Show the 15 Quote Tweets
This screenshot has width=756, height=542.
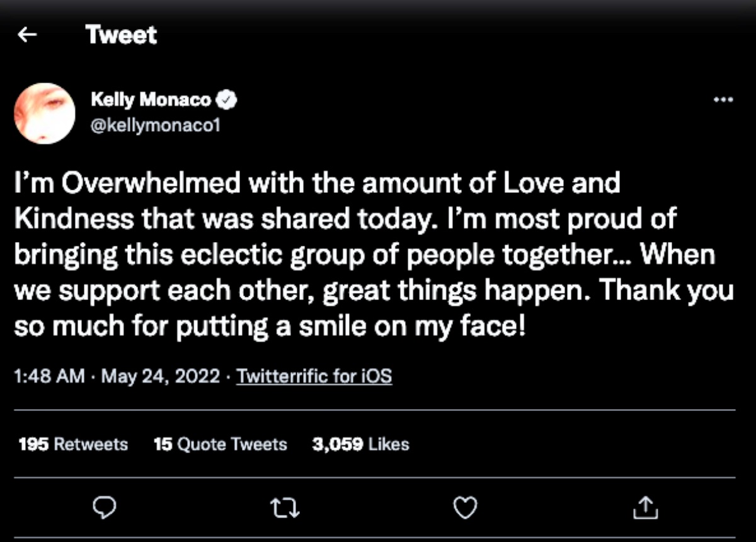click(x=220, y=444)
